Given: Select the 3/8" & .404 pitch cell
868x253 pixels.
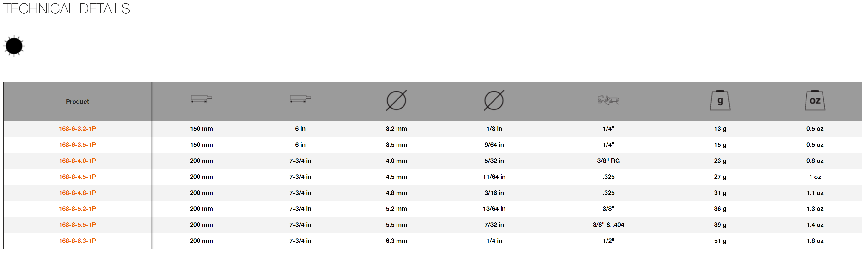Looking at the screenshot, I should click(x=608, y=225).
